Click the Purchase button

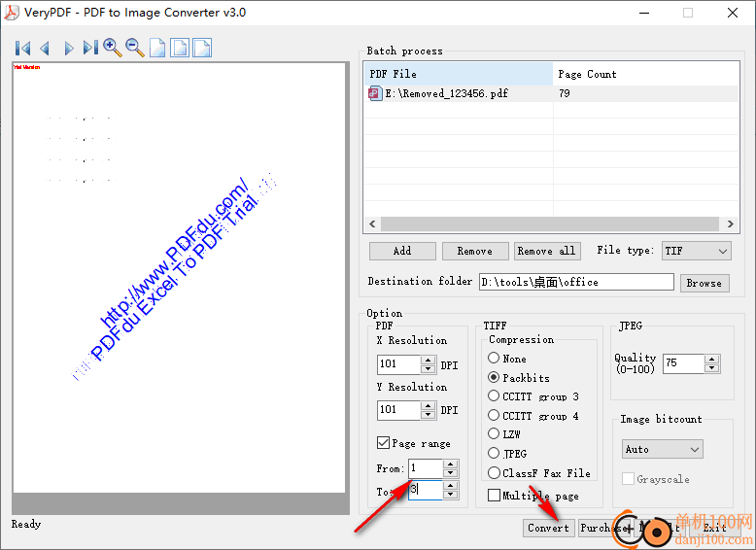click(x=605, y=528)
